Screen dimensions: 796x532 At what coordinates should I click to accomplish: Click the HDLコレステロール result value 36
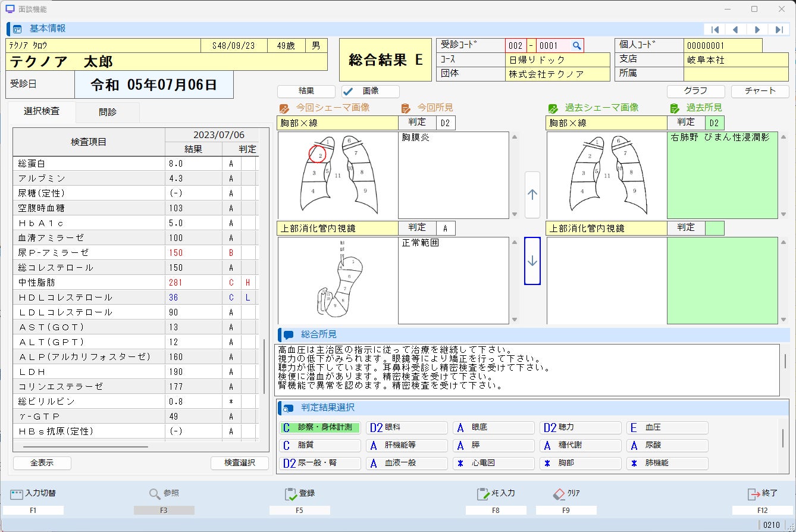(174, 298)
